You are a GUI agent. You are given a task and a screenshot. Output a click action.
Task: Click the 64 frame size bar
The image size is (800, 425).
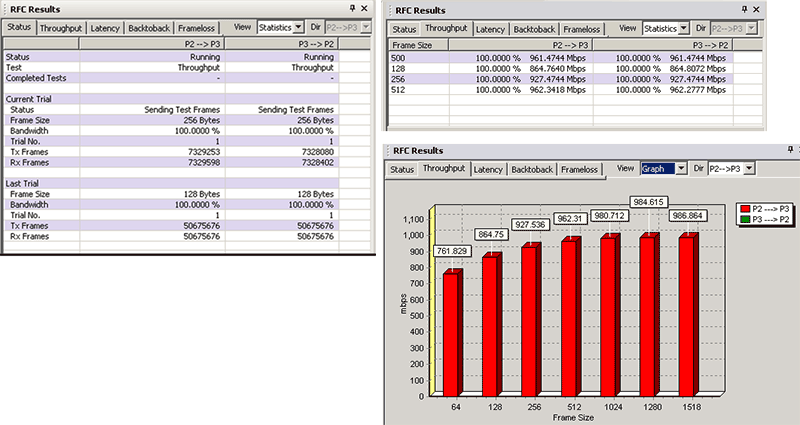(x=453, y=333)
